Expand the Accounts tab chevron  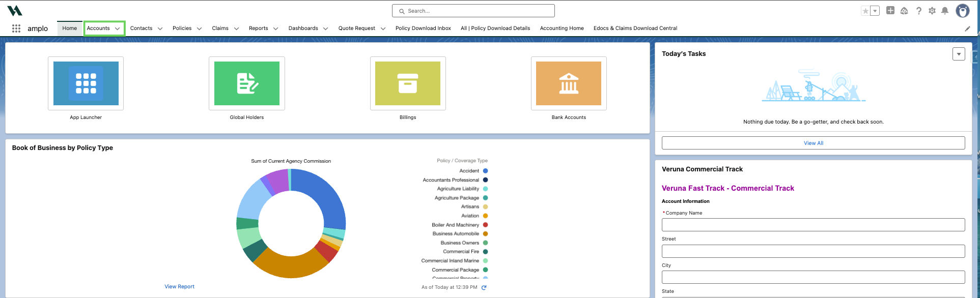point(118,29)
